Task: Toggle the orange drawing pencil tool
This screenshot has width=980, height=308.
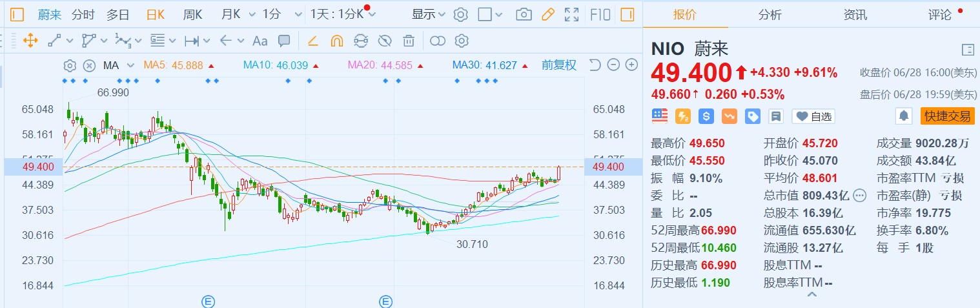Action: 548,14
